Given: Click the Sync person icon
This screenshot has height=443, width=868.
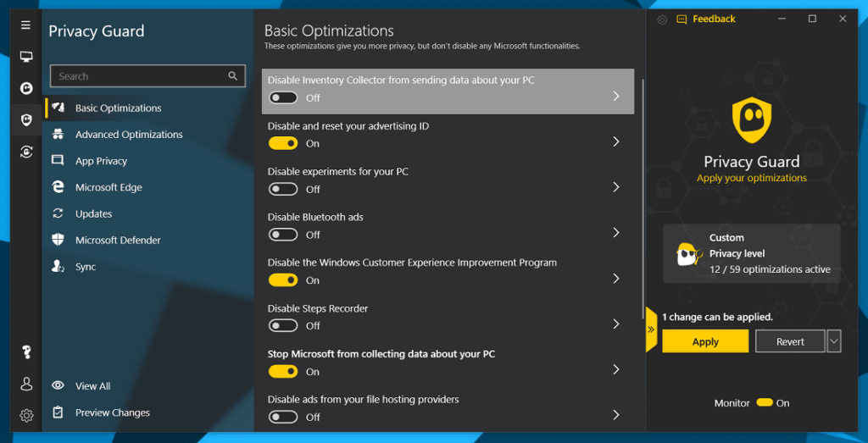Looking at the screenshot, I should 58,267.
